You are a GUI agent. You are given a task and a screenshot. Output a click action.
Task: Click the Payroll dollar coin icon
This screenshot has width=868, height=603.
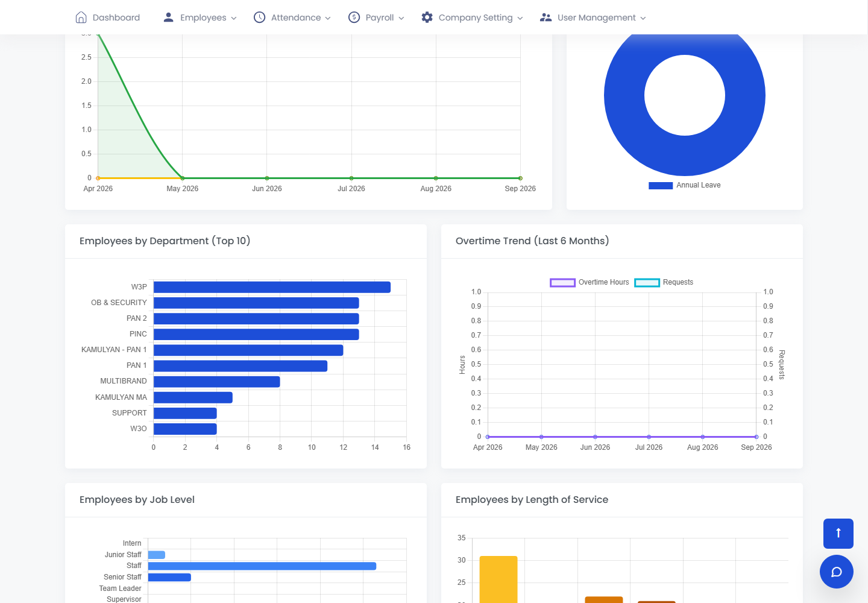coord(354,17)
